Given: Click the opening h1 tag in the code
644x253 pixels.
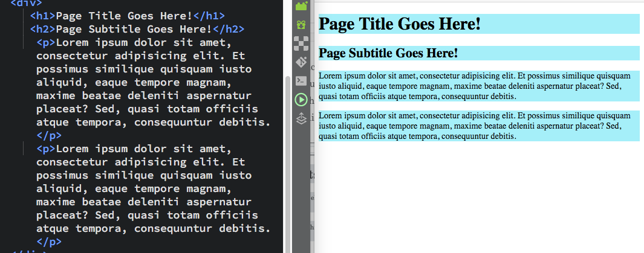Looking at the screenshot, I should [43, 16].
